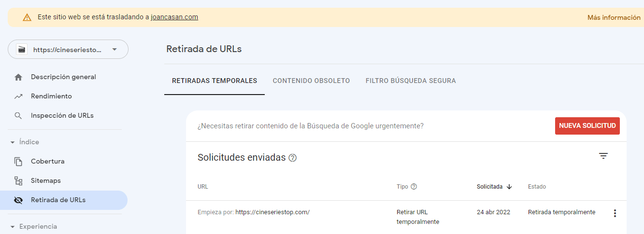Screen dimensions: 644x234
Task: Open the joancasan.com link
Action: pyautogui.click(x=174, y=17)
